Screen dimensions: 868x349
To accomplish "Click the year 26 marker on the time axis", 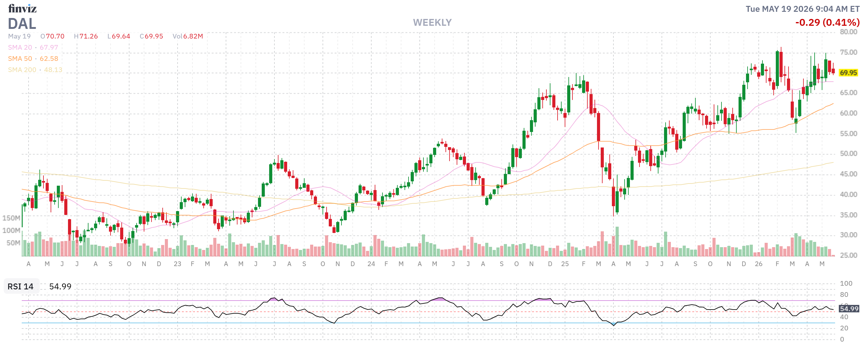I will 758,264.
